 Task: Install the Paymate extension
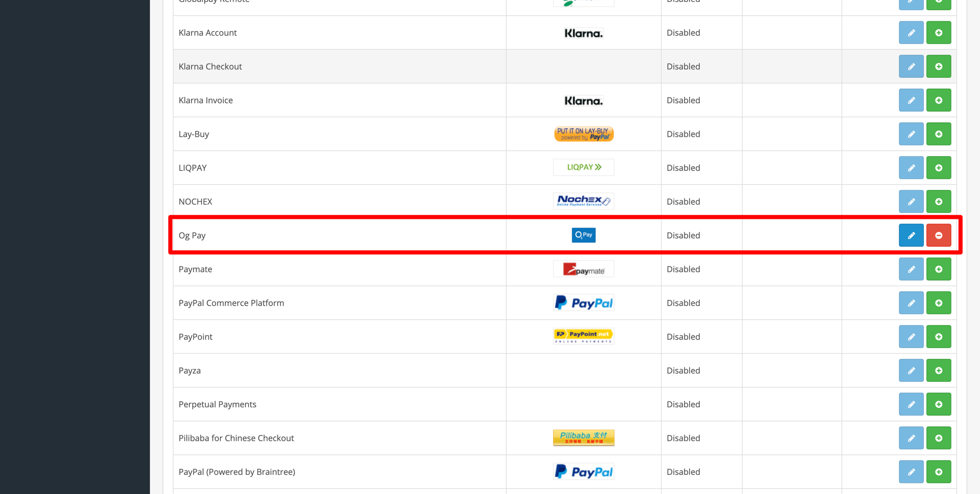pos(938,269)
